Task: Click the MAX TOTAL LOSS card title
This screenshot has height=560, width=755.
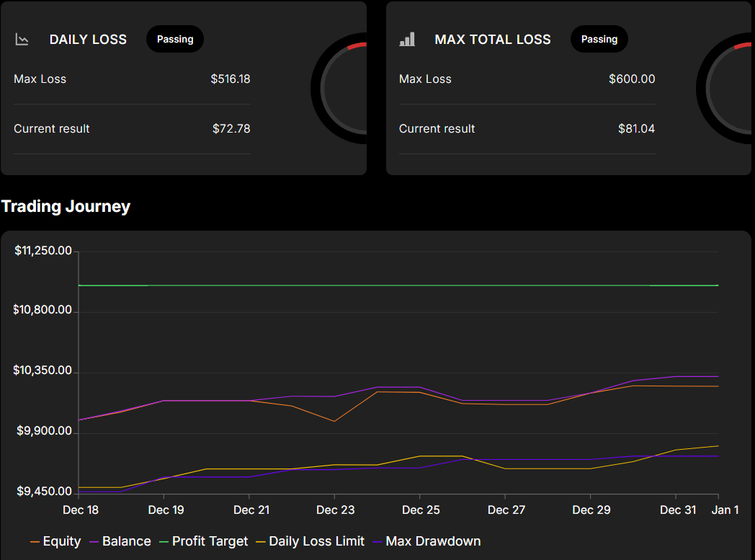Action: click(493, 40)
